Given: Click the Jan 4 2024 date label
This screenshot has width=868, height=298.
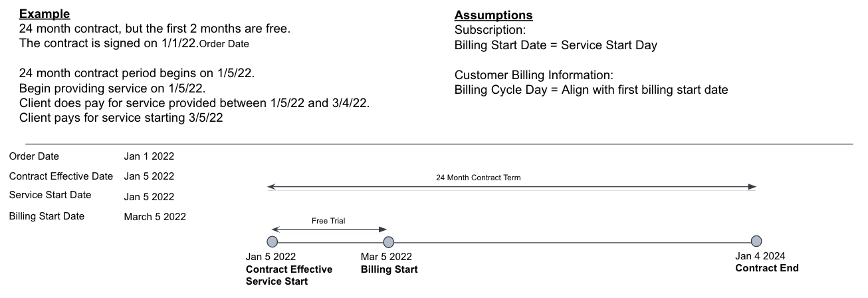Looking at the screenshot, I should tap(760, 256).
